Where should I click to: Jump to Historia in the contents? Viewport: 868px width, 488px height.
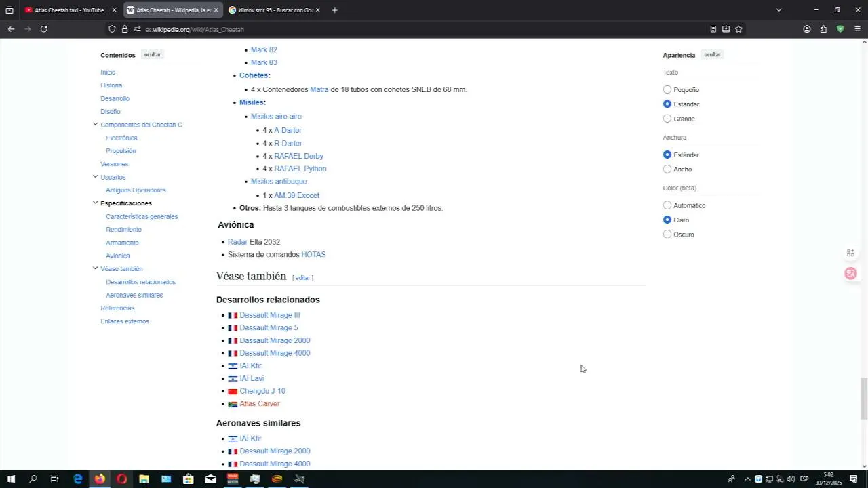point(111,85)
